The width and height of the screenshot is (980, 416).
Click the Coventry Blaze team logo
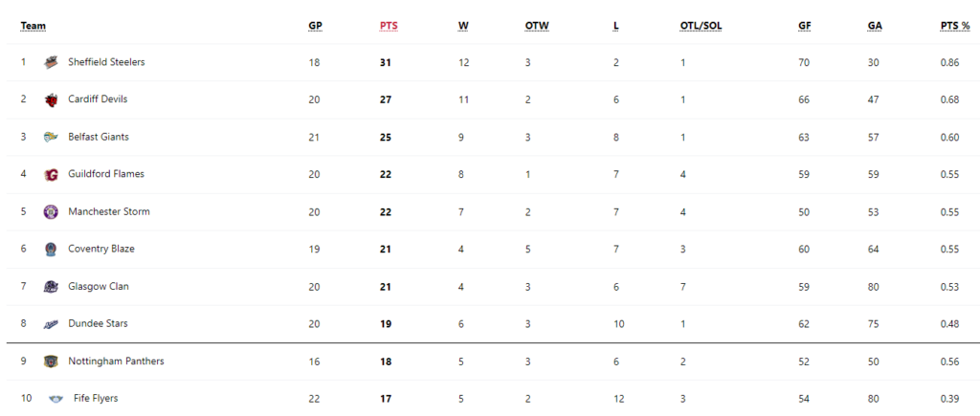[51, 250]
